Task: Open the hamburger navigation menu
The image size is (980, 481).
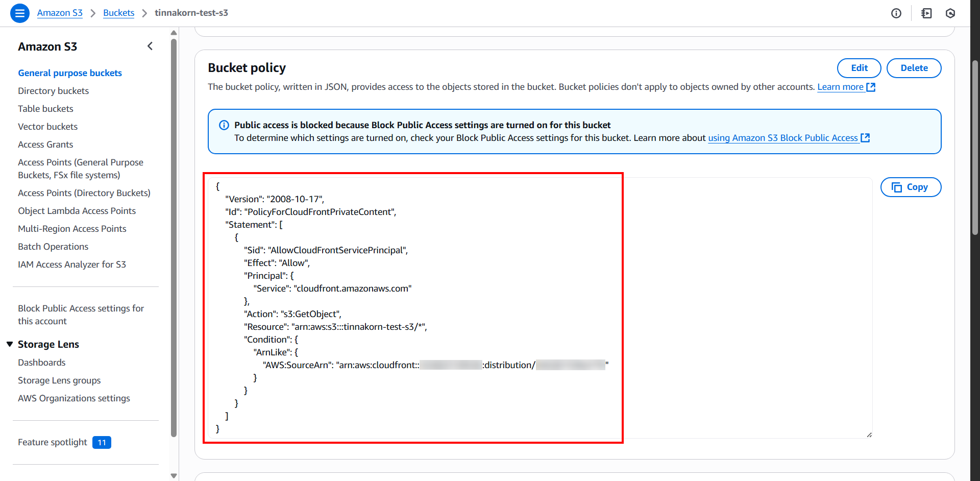Action: tap(20, 13)
